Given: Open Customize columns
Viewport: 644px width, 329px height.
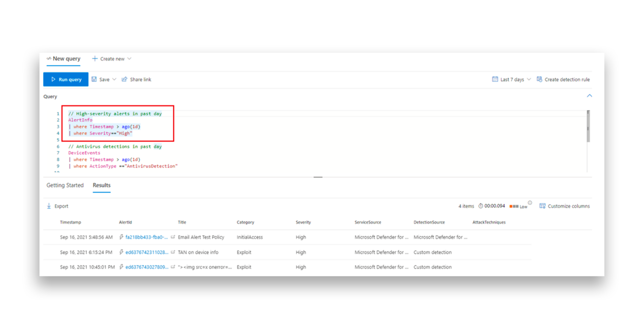Looking at the screenshot, I should 542,206.
